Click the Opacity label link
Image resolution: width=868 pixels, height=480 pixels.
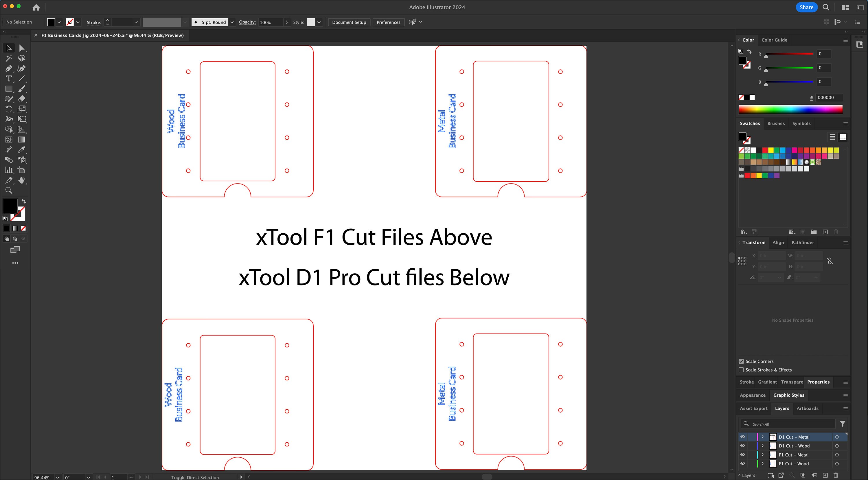[x=247, y=22]
